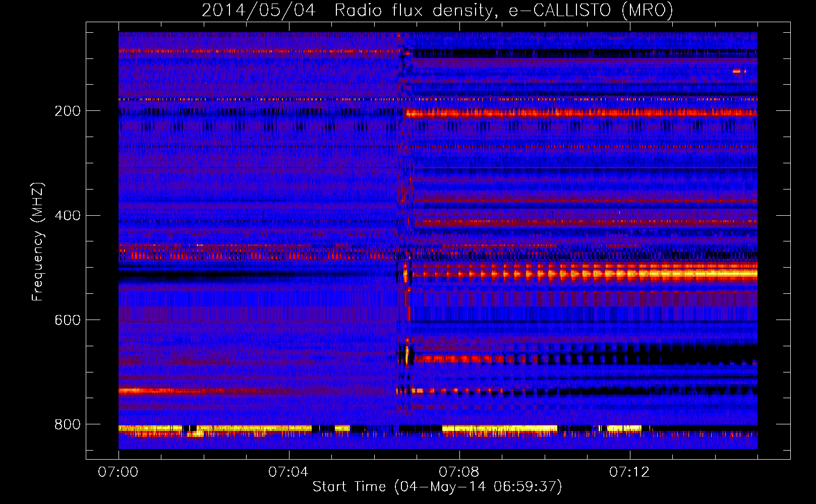Click the 'Start Time (04-May-14 06:59:37)' label
Screen dimensions: 816x504
(x=437, y=487)
